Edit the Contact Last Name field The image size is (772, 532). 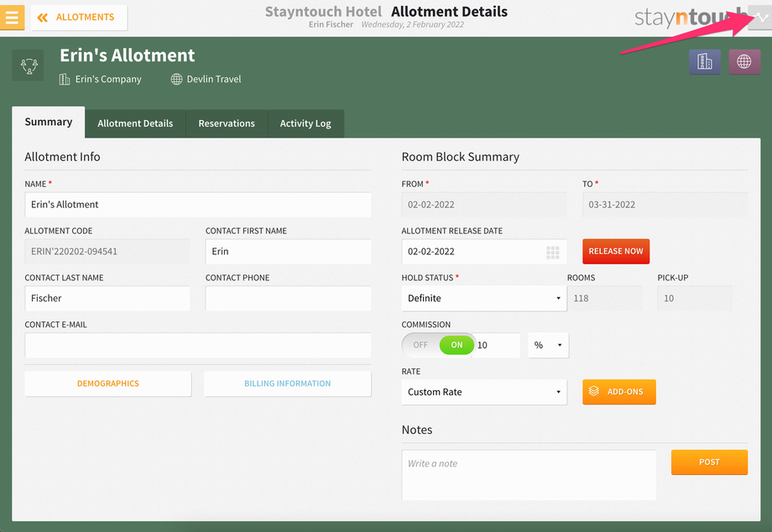coord(107,298)
